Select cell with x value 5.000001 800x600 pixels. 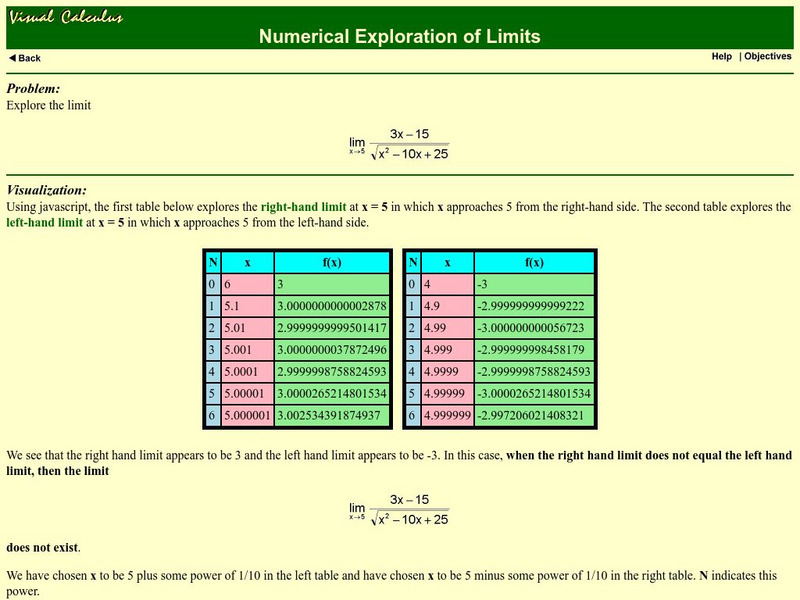(247, 416)
